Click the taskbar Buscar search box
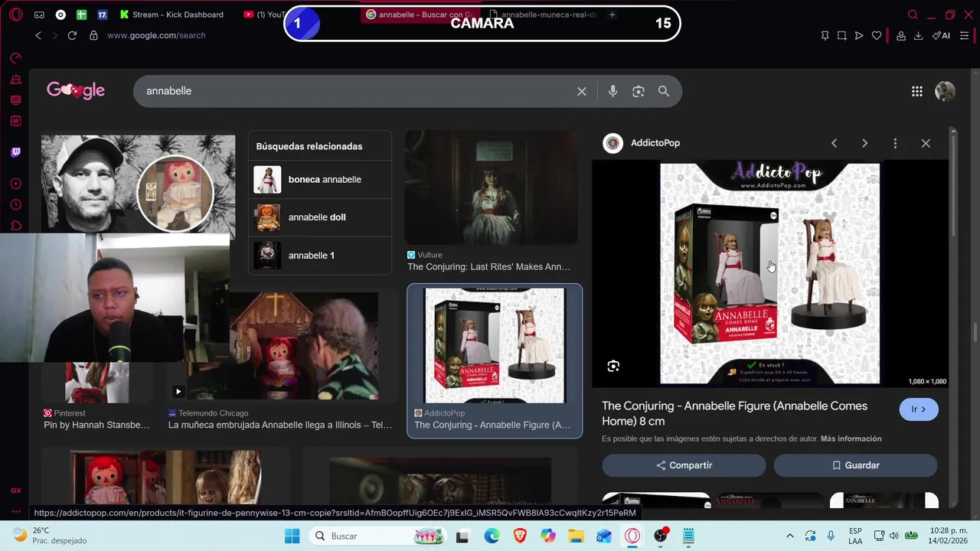The height and width of the screenshot is (551, 980). click(x=377, y=536)
